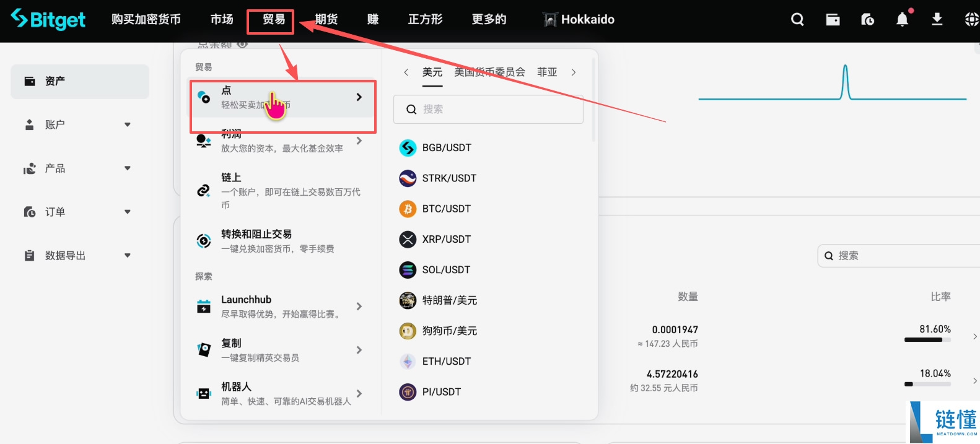980x444 pixels.
Task: Click the PI coin icon
Action: point(408,391)
